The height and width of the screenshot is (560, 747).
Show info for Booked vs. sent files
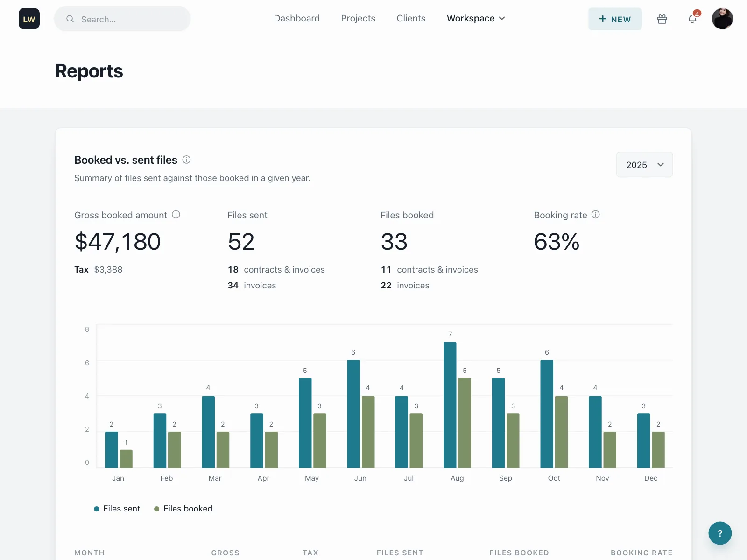click(186, 160)
